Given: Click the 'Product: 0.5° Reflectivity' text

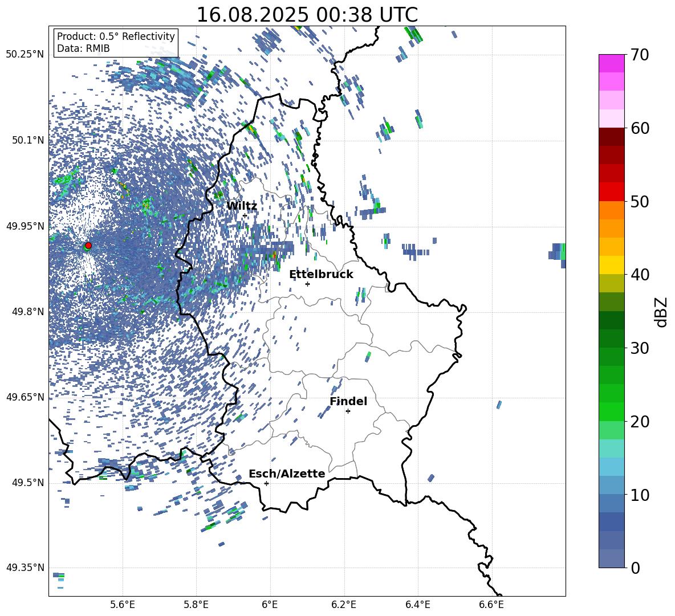Looking at the screenshot, I should 116,36.
